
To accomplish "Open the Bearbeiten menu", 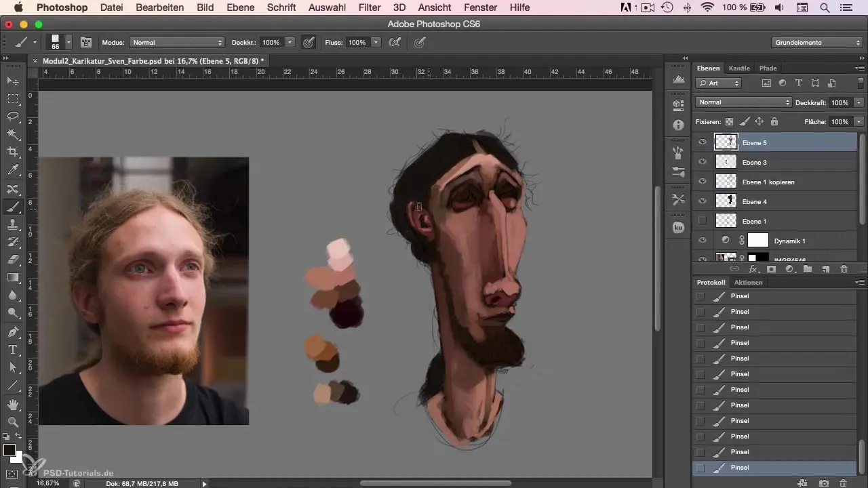I will 160,7.
